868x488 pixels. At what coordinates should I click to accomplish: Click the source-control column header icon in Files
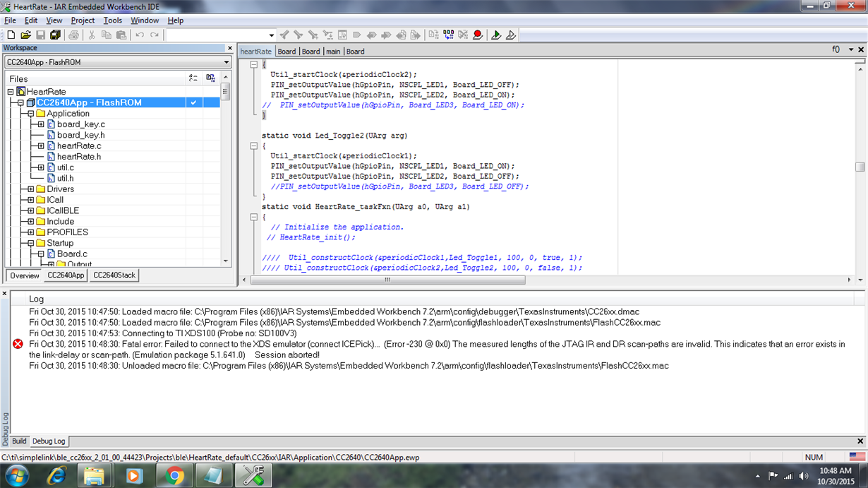pyautogui.click(x=210, y=78)
